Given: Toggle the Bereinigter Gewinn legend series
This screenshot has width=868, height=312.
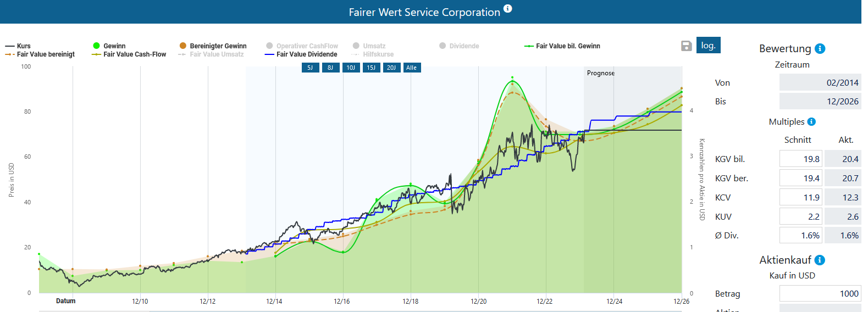Looking at the screenshot, I should [x=213, y=46].
